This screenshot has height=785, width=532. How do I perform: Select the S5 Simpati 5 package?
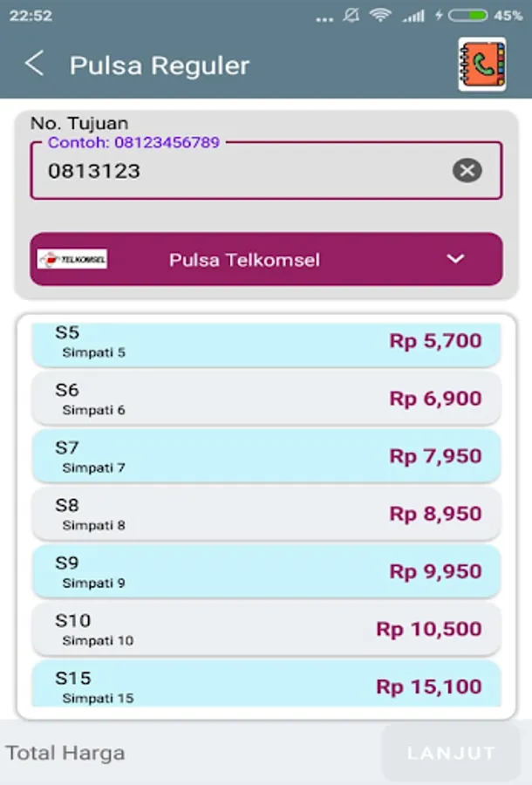click(266, 345)
